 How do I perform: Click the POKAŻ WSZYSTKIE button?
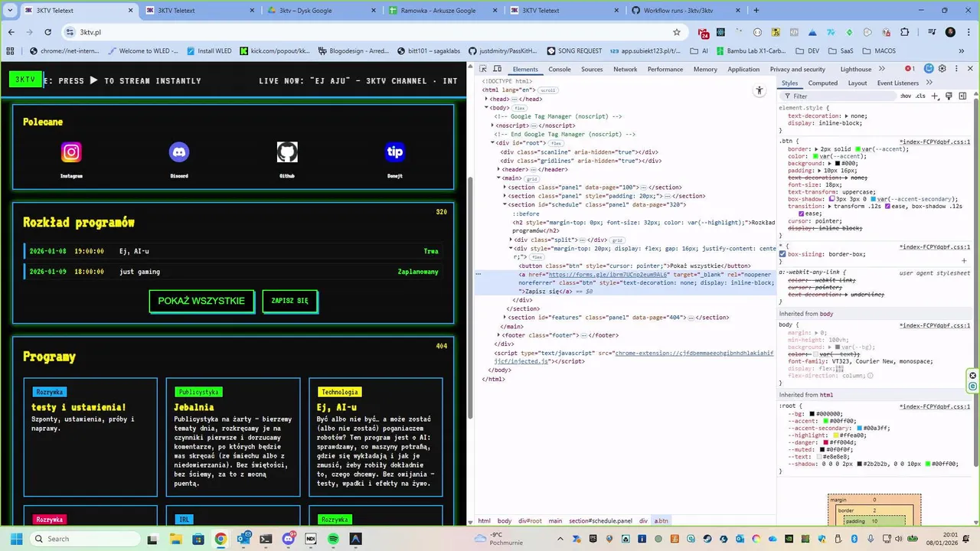click(x=201, y=301)
